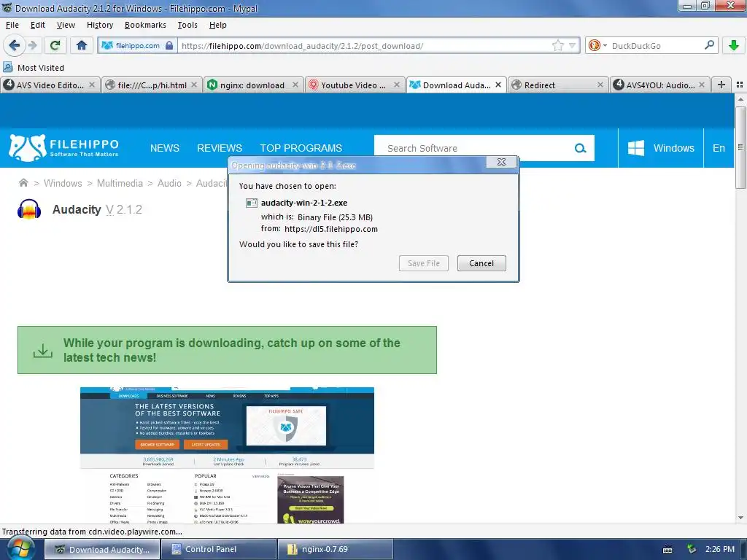Image resolution: width=747 pixels, height=560 pixels.
Task: Open a new tab with the plus icon
Action: click(x=721, y=85)
